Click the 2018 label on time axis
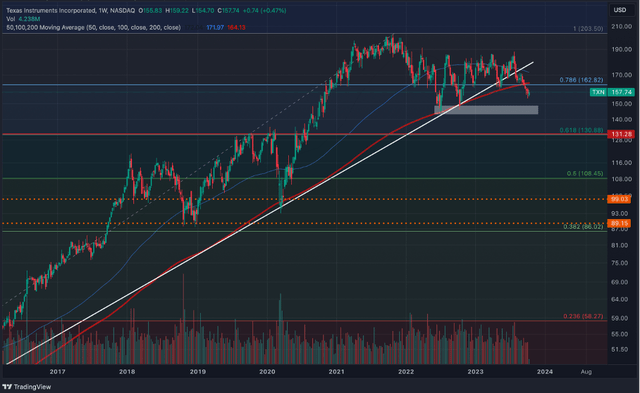The image size is (640, 393). 127,372
